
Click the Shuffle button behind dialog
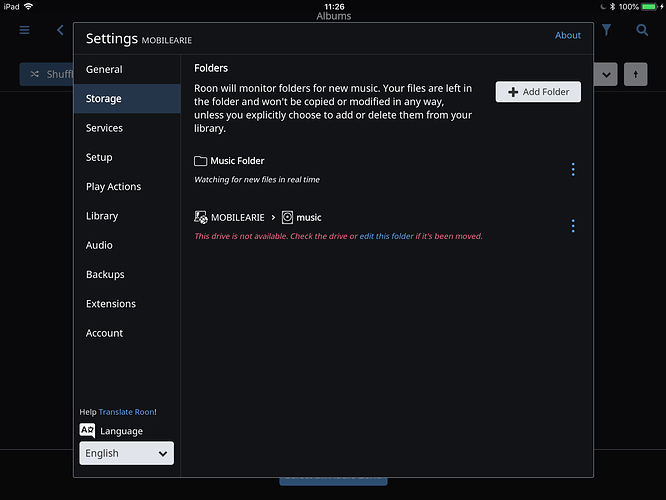point(47,74)
